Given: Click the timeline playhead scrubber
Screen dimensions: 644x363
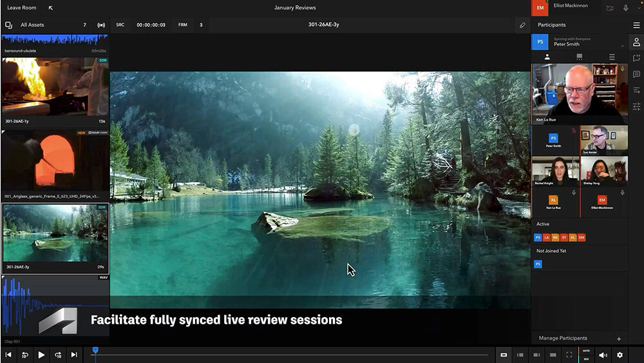Looking at the screenshot, I should point(95,351).
